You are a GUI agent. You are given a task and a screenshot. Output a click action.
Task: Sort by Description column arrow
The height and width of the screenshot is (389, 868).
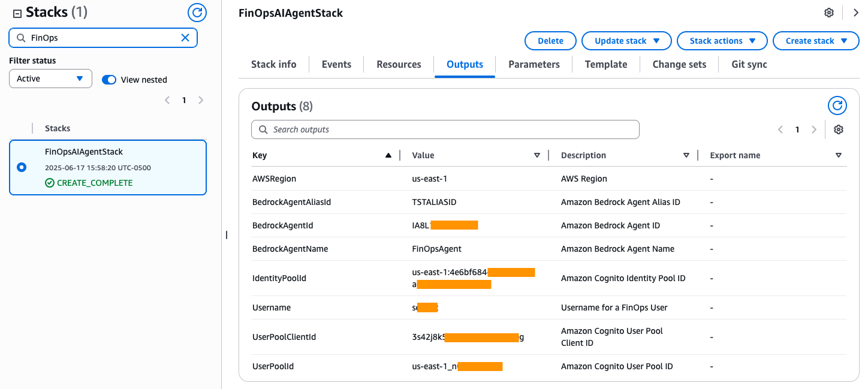click(686, 155)
